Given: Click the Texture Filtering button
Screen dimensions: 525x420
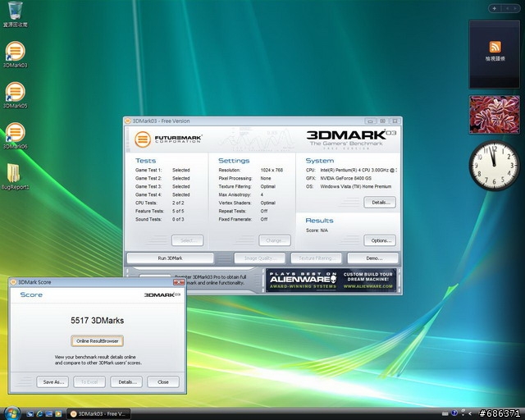Looking at the screenshot, I should pos(317,258).
